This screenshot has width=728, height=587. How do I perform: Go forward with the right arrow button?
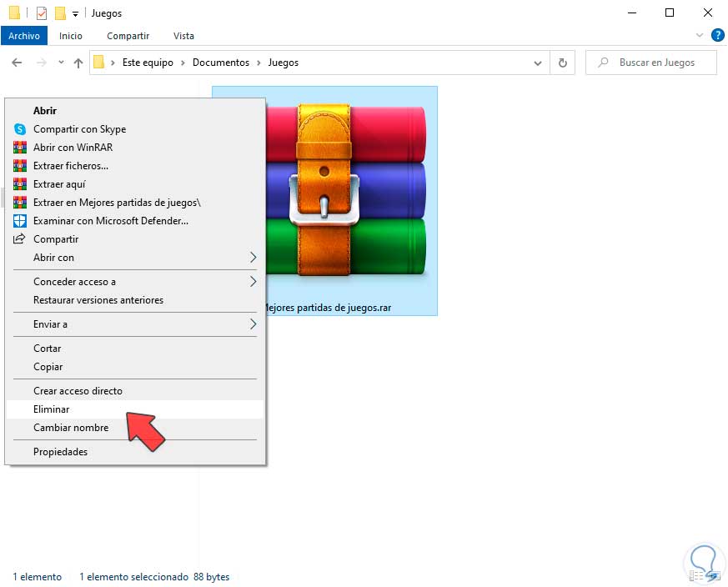42,63
